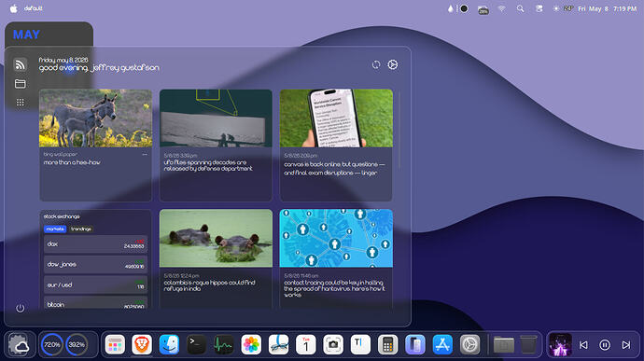Open the folder section in widget sidebar
The image size is (644, 361).
[x=21, y=84]
